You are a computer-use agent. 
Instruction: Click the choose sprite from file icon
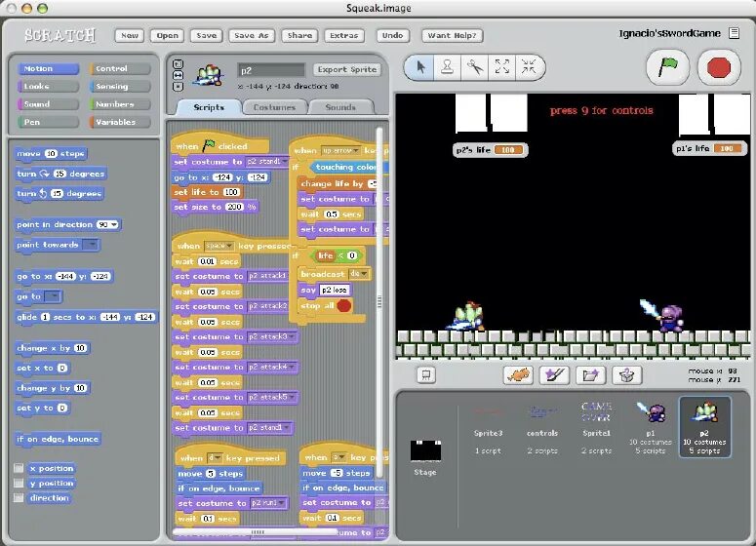[590, 375]
